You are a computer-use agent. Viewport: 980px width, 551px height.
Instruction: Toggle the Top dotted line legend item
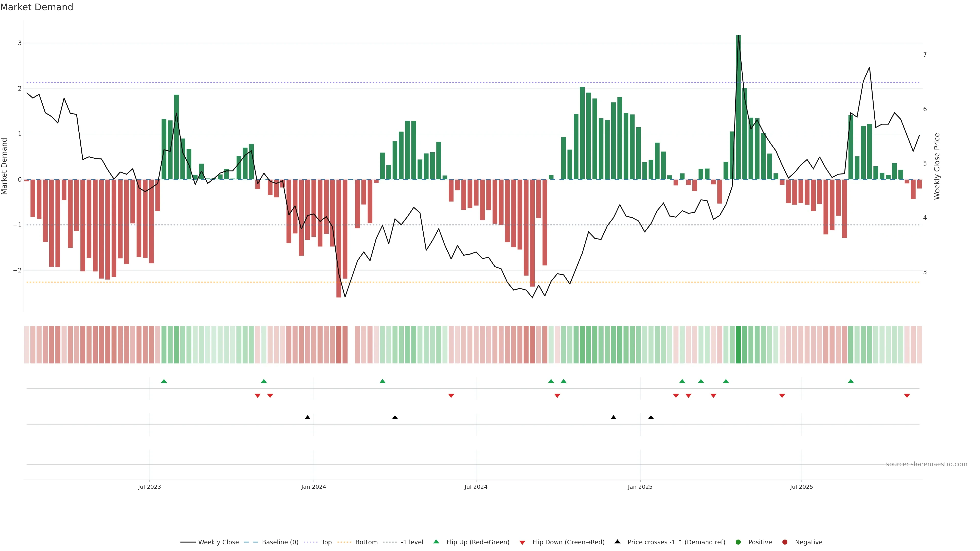coord(326,542)
